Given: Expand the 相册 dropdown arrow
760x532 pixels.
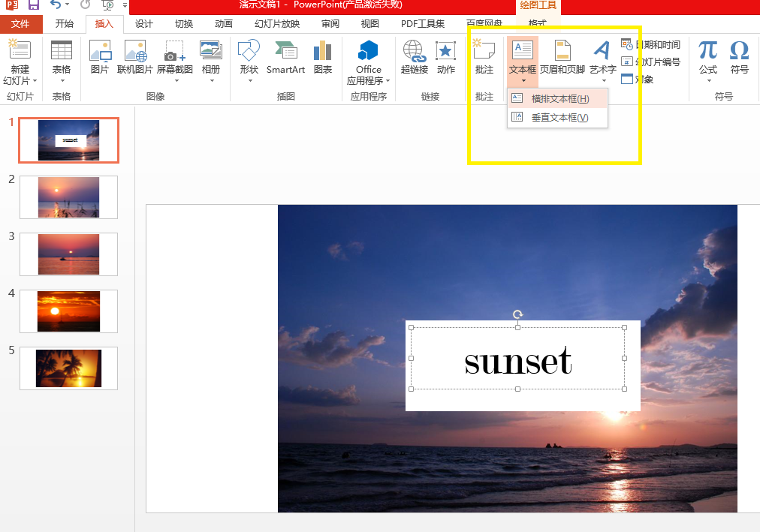Looking at the screenshot, I should click(212, 81).
